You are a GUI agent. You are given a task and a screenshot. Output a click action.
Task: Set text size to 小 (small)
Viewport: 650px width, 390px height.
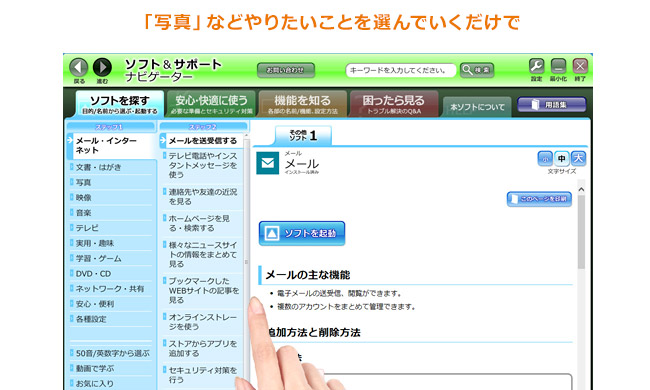click(545, 158)
